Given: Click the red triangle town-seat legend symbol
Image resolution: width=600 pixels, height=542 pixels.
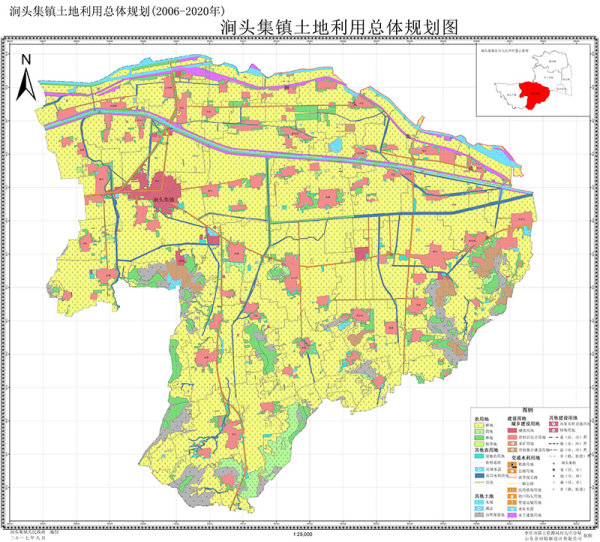Looking at the screenshot, I should click(554, 463).
